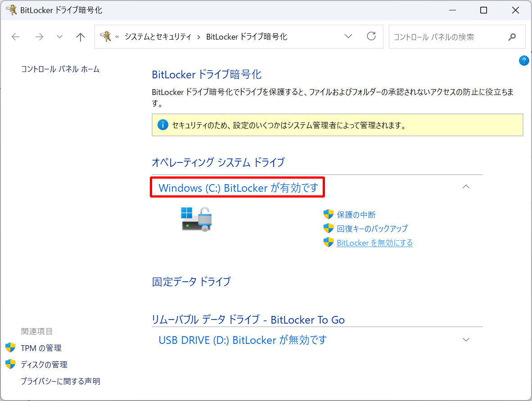Screen dimensions: 532x401
Task: Click shield icon beside ディスクの管理
Action: (x=10, y=364)
